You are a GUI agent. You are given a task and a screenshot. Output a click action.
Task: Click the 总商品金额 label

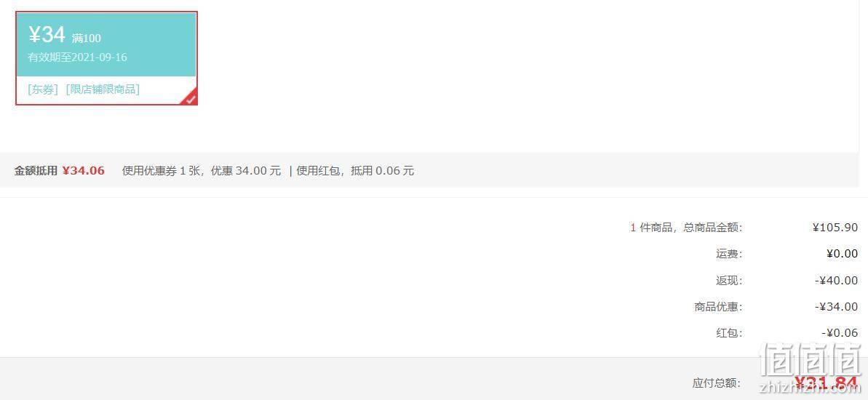713,228
